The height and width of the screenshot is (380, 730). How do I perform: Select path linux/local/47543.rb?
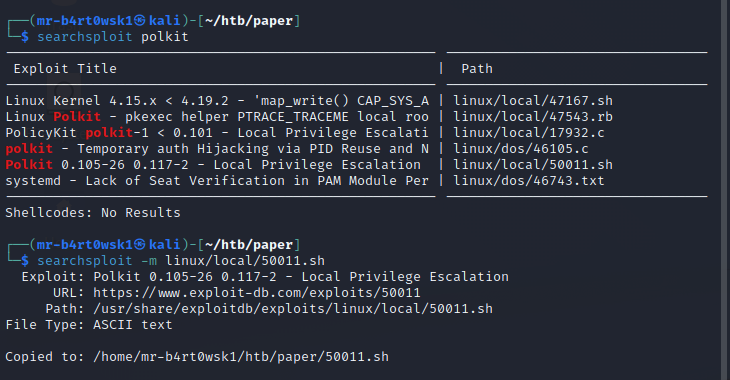pos(533,116)
